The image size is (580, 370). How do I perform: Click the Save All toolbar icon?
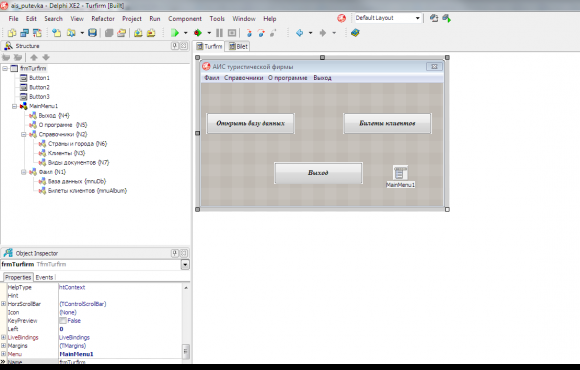pyautogui.click(x=92, y=33)
